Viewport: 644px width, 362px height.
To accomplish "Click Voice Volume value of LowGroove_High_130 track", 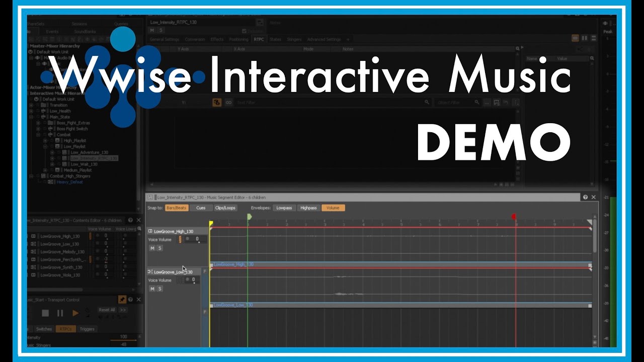I will tap(197, 239).
